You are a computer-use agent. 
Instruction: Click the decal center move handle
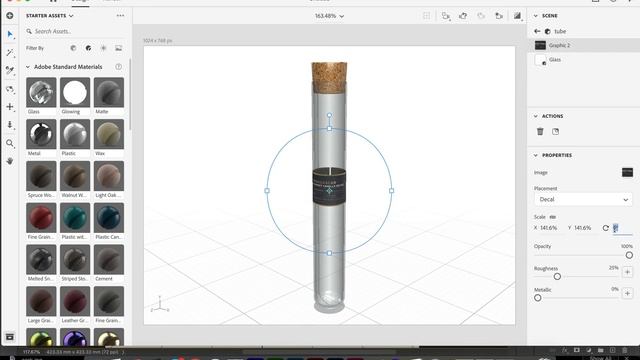329,191
